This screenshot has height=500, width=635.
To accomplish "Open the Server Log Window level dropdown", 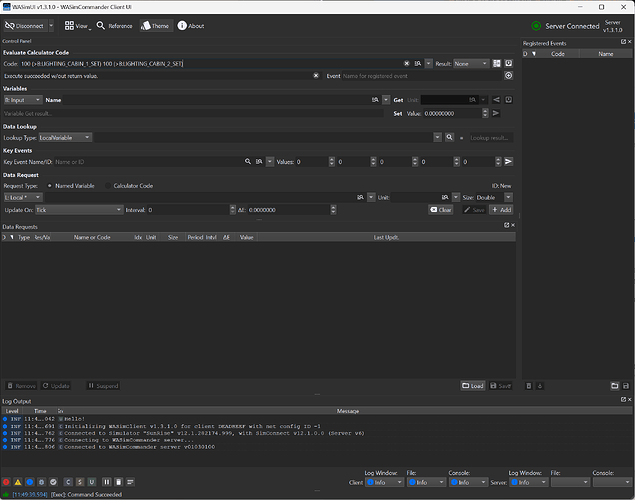I will [529, 482].
